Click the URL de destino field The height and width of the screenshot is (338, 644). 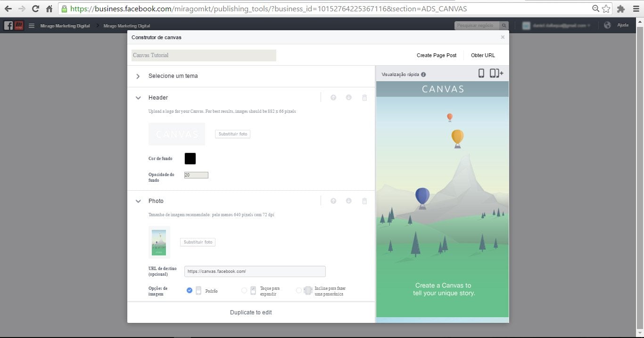pos(255,271)
